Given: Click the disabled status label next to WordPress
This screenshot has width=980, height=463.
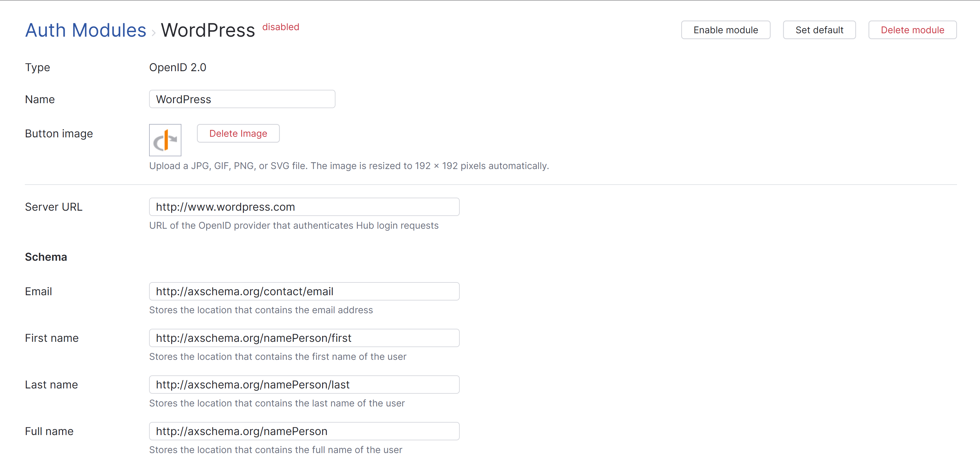Looking at the screenshot, I should tap(280, 27).
